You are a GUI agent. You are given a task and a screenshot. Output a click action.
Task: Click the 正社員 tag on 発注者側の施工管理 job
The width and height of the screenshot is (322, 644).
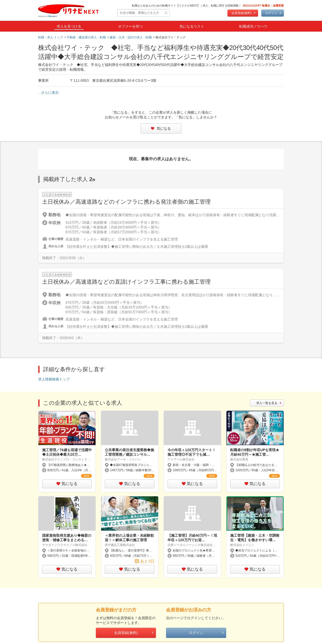(x=47, y=195)
